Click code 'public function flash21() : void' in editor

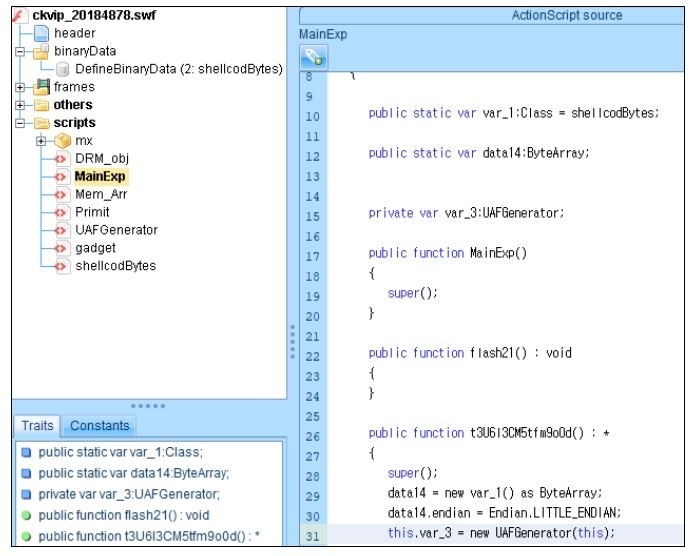point(470,353)
